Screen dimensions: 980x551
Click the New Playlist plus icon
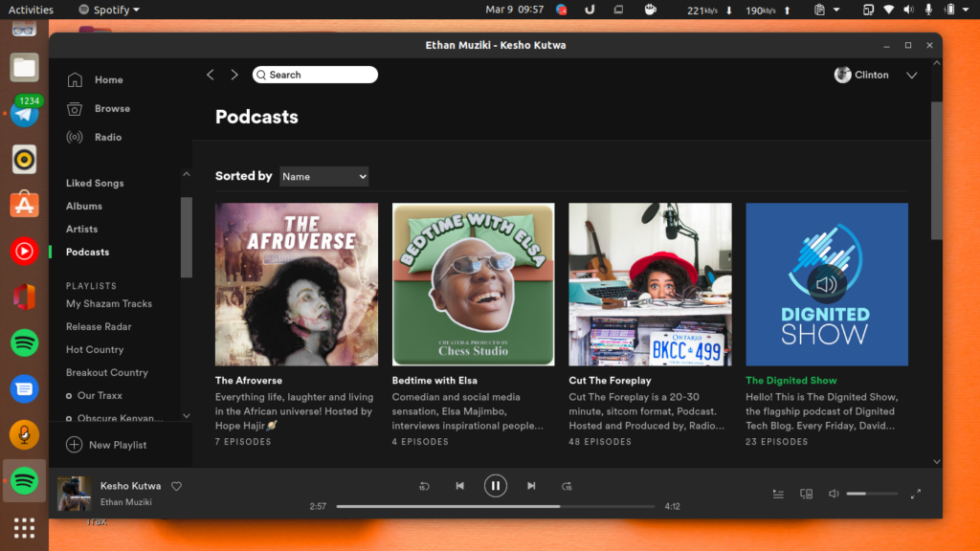tap(75, 445)
